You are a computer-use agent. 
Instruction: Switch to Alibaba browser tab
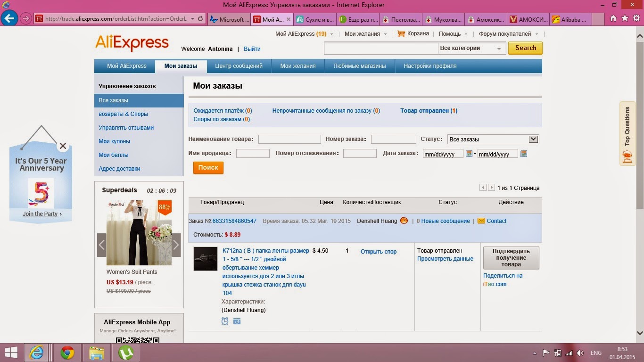570,19
